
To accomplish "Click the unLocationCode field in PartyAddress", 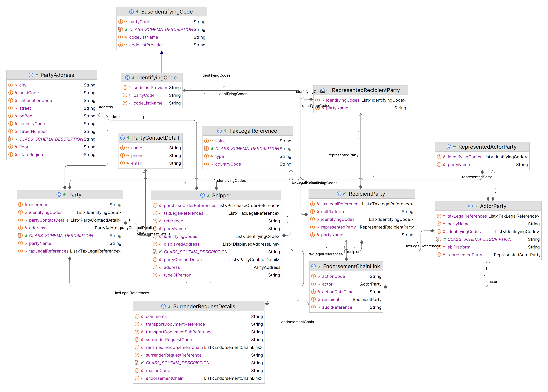I will 52,100.
